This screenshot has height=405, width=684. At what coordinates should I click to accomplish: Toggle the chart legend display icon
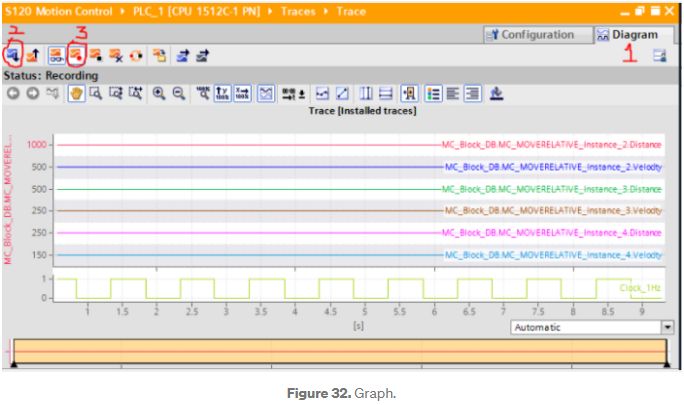click(x=434, y=93)
